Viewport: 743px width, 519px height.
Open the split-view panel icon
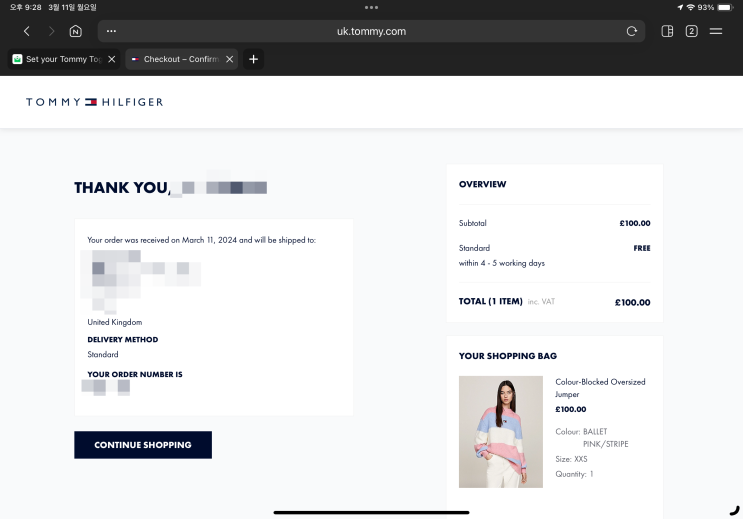coord(667,31)
